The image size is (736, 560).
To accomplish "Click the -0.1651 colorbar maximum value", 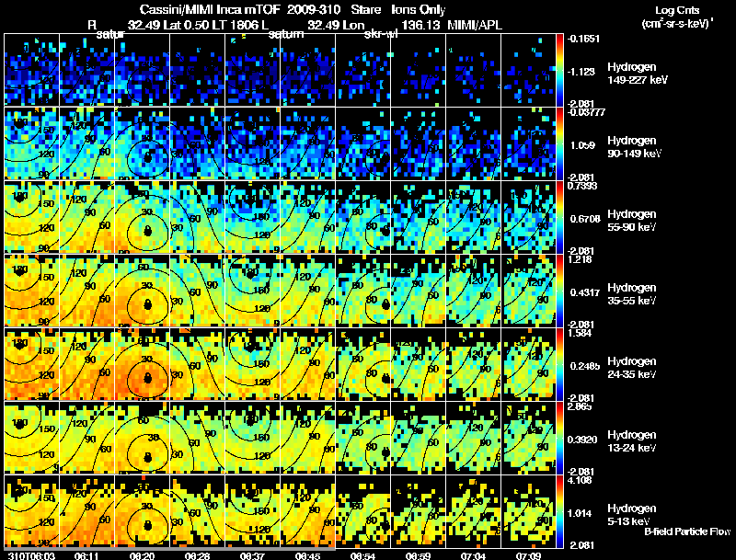I will pyautogui.click(x=583, y=39).
